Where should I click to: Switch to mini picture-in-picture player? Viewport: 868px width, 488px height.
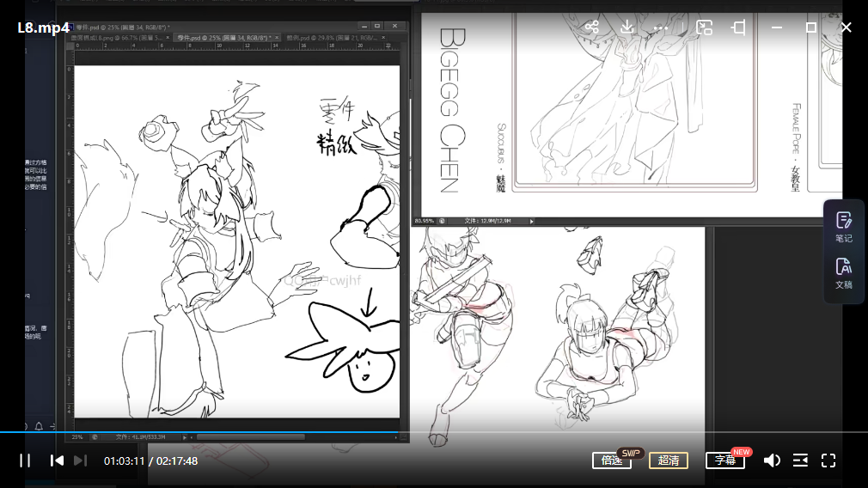(x=704, y=27)
